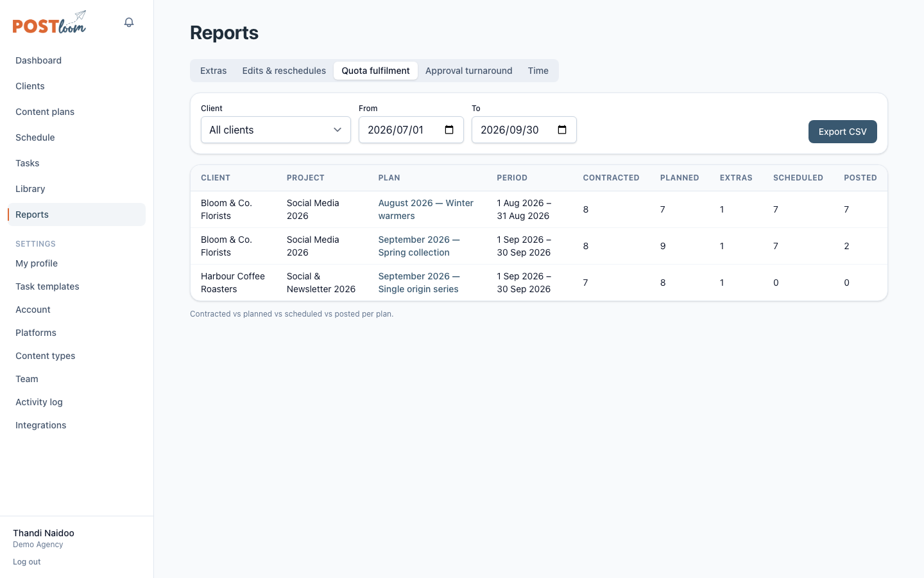
Task: Open the Library section
Action: (77, 189)
